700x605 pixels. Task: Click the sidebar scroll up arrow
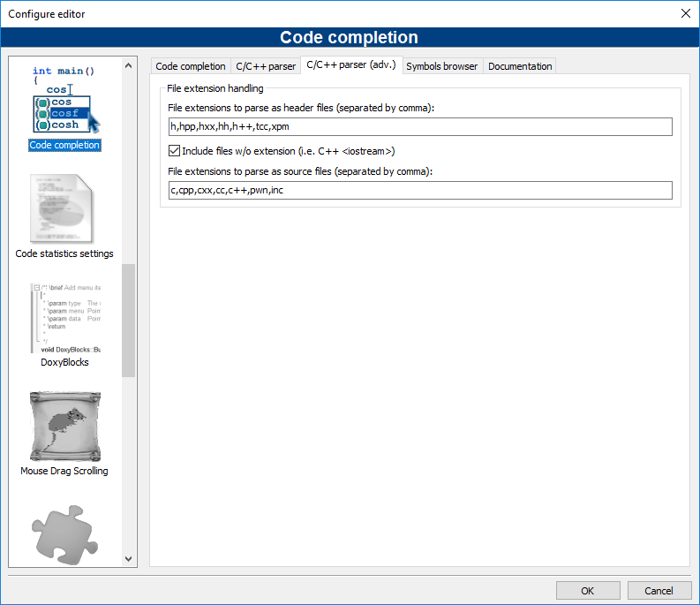129,65
